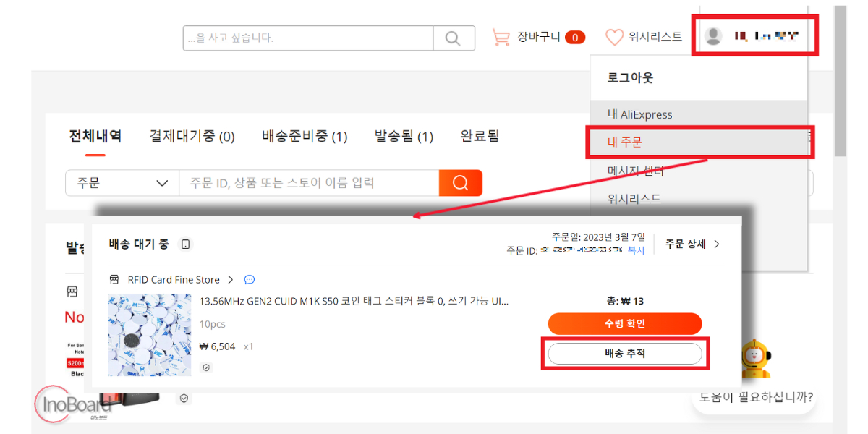
Task: Open RFID Card Fine Store link
Action: click(x=174, y=279)
